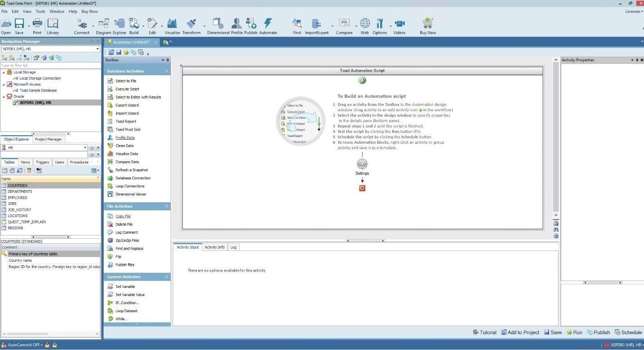Screen dimensions: 644x350
Task: Collapse the File Activities section
Action: (167, 206)
